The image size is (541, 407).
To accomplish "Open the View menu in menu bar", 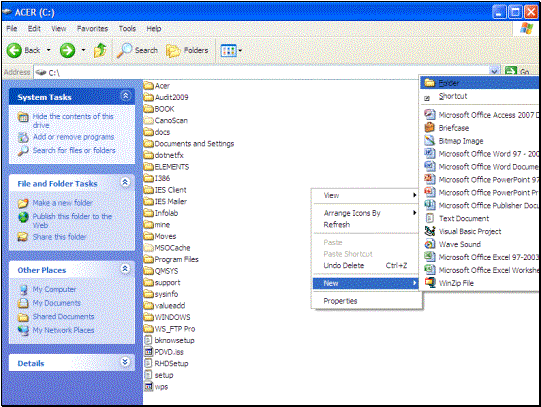I will pyautogui.click(x=59, y=29).
